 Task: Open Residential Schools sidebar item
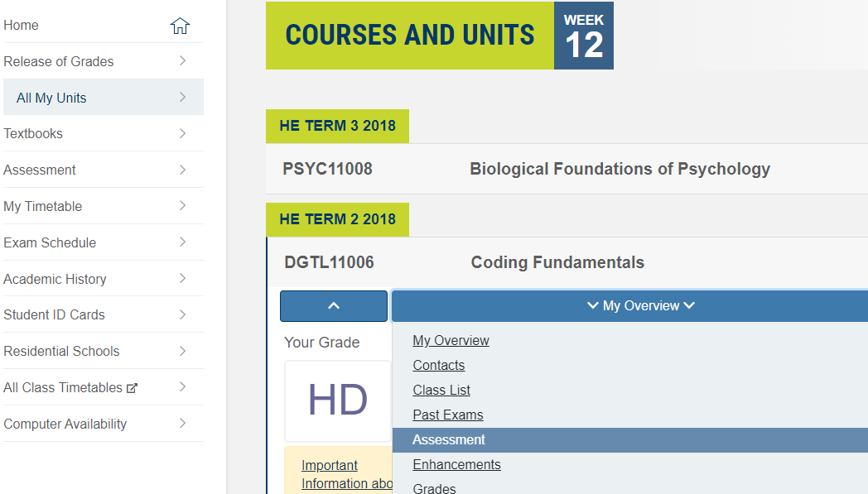[x=61, y=351]
